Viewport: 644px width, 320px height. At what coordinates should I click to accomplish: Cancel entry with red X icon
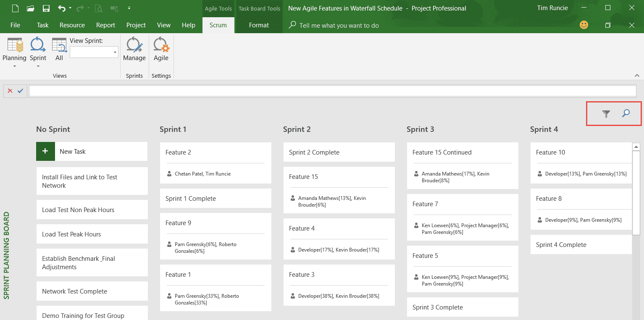tap(10, 91)
